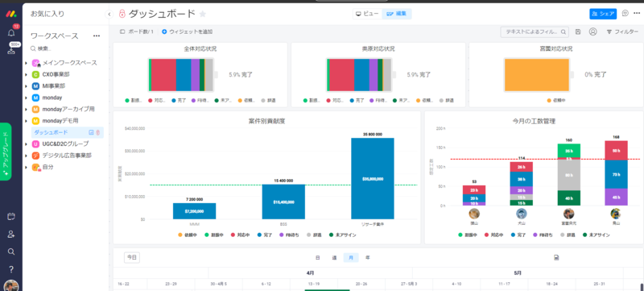The image size is (644, 291).
Task: Click red segment of 全体対応状況 battery
Action: click(x=164, y=75)
